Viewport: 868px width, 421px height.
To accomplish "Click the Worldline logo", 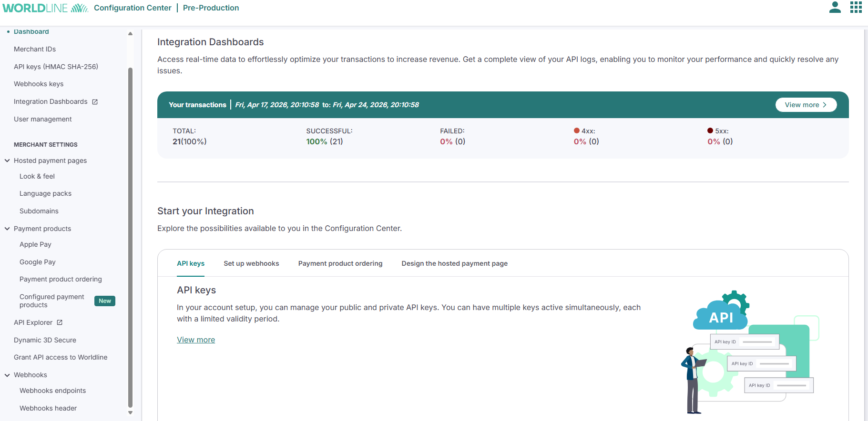I will pos(45,8).
